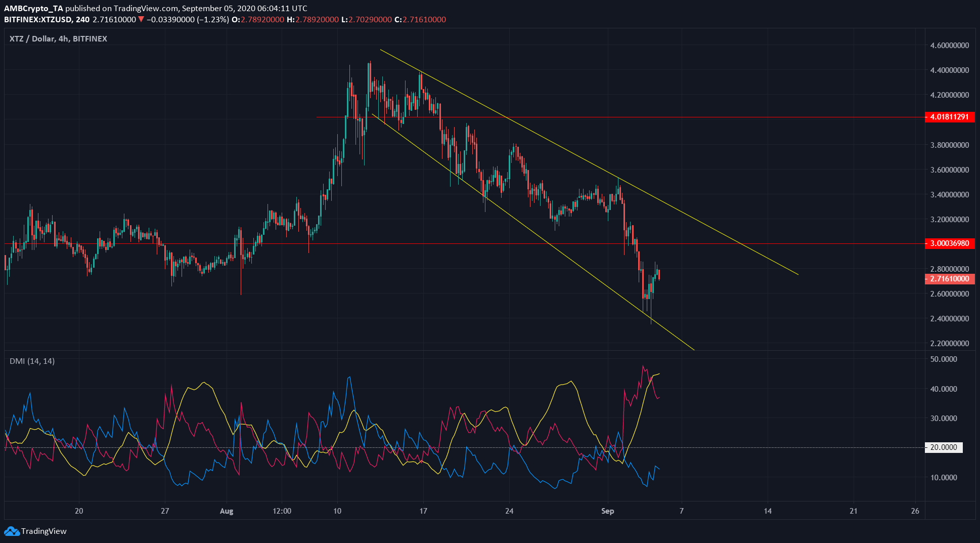Click the 50.0000 DMI axis label
The image size is (980, 543).
[944, 359]
